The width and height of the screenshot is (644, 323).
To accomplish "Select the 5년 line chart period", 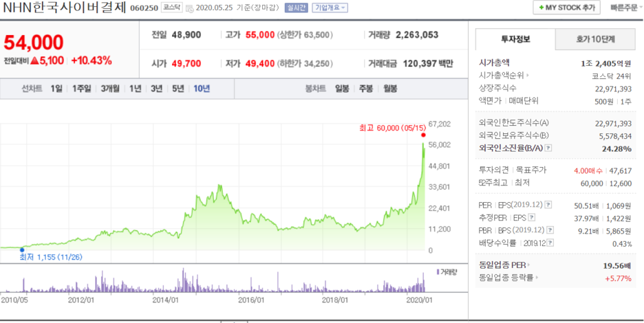I will click(x=178, y=89).
